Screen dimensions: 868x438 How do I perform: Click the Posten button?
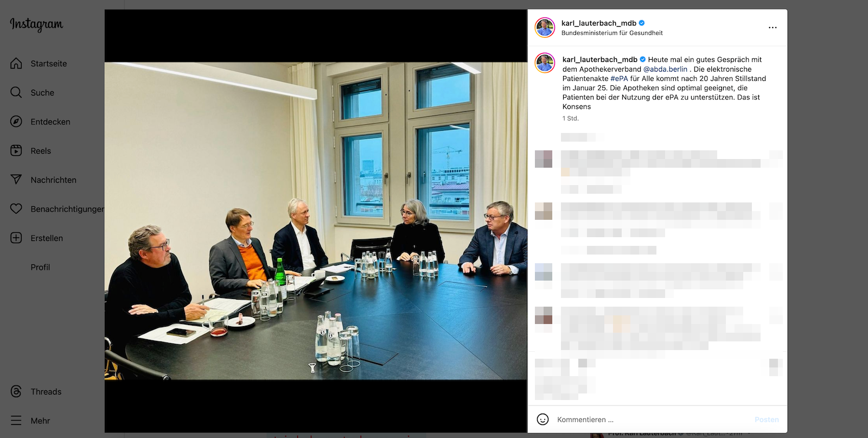767,420
